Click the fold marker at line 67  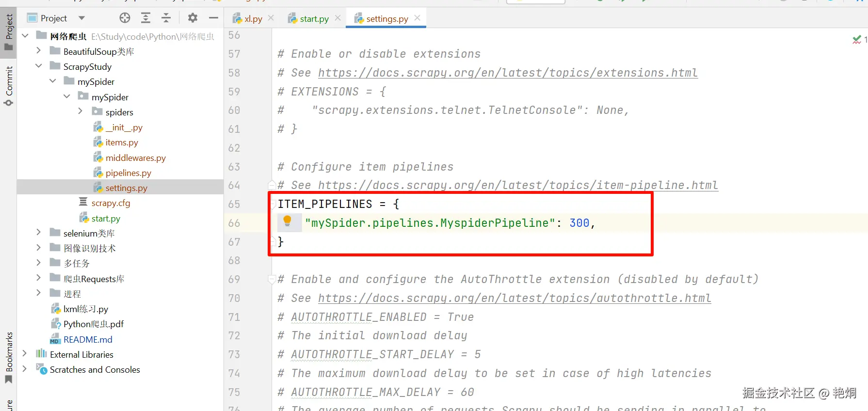[273, 241]
